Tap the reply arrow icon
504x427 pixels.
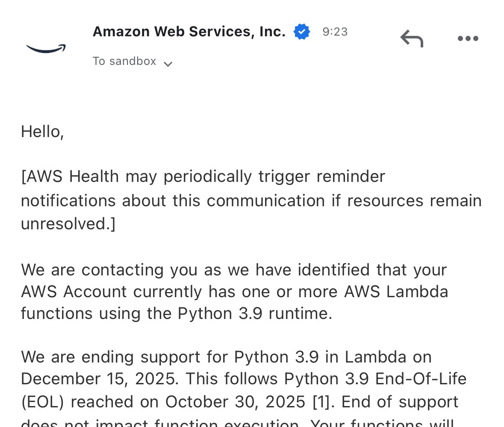point(412,38)
